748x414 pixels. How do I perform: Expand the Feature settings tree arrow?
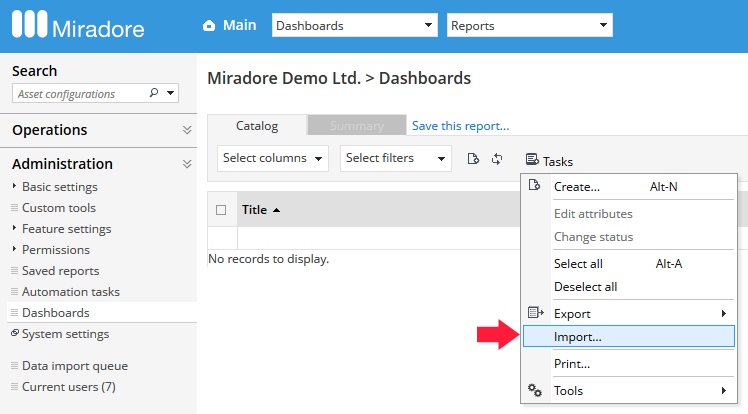point(14,228)
